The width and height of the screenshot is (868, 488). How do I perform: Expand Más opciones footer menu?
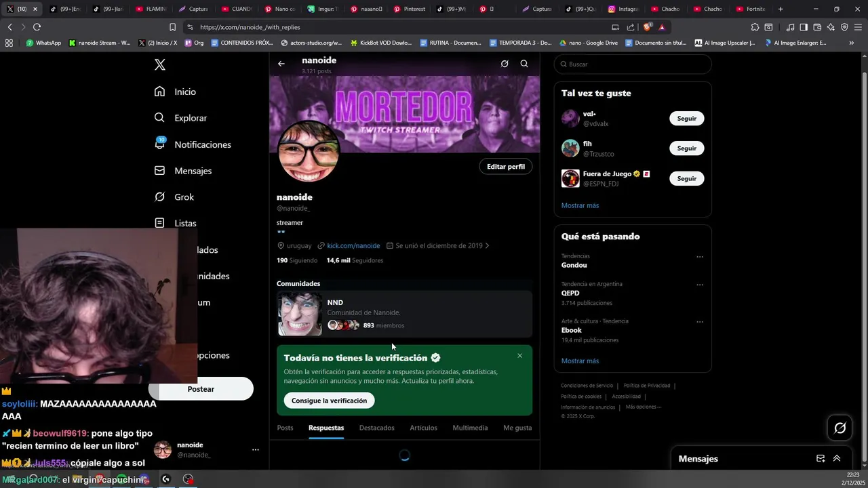[x=644, y=407]
